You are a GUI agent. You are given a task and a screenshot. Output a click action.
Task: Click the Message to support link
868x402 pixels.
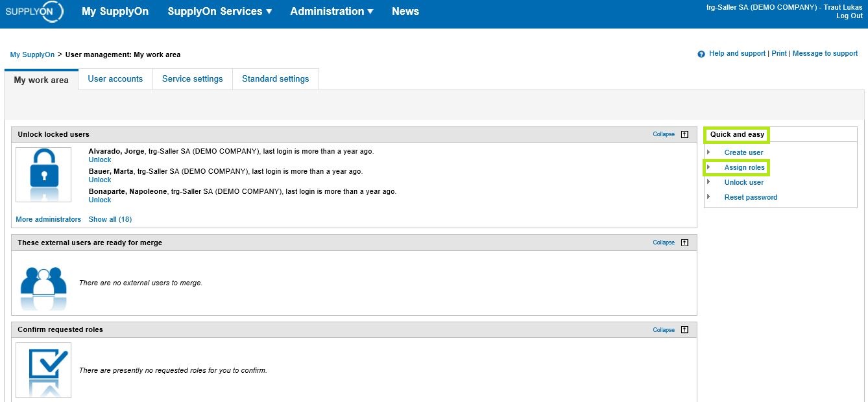825,54
